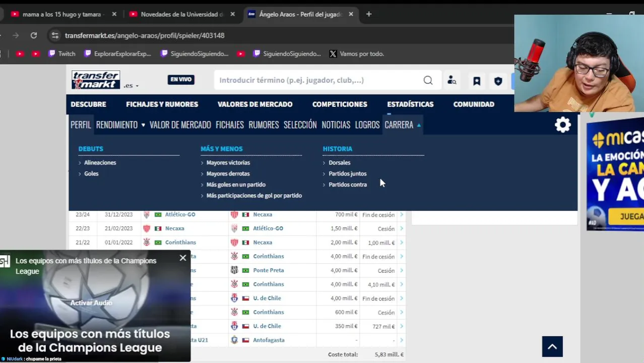Click arrow at end of Corinthians 21/22 row
644x363 pixels.
(x=402, y=243)
